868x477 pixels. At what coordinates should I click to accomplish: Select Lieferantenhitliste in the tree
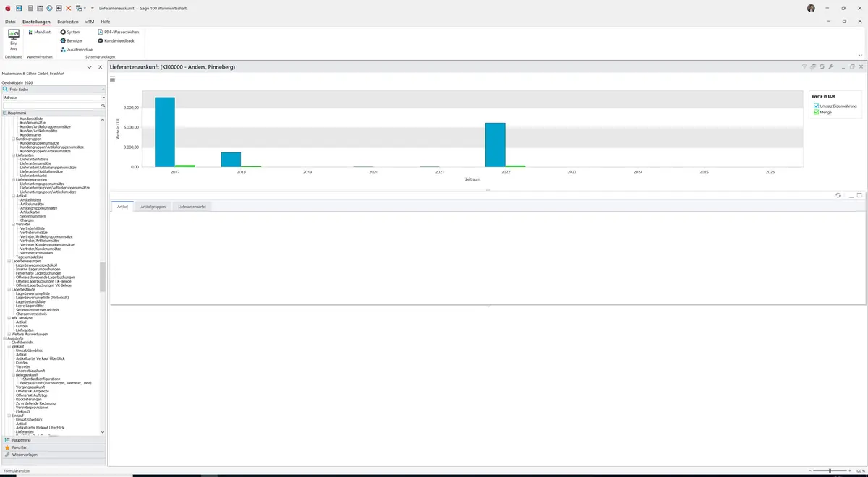pos(34,159)
